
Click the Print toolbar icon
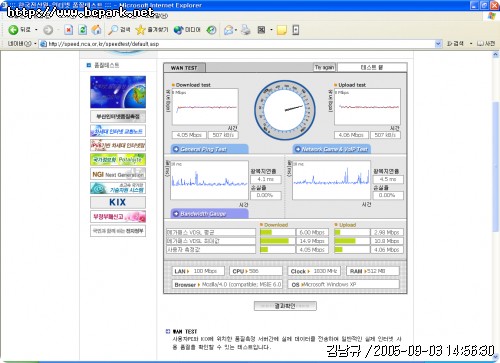click(246, 30)
